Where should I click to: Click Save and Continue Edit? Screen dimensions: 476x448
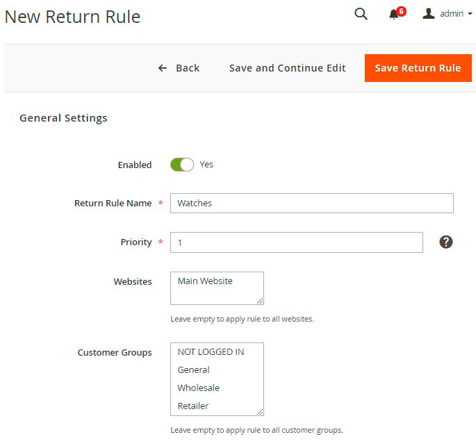tap(287, 68)
